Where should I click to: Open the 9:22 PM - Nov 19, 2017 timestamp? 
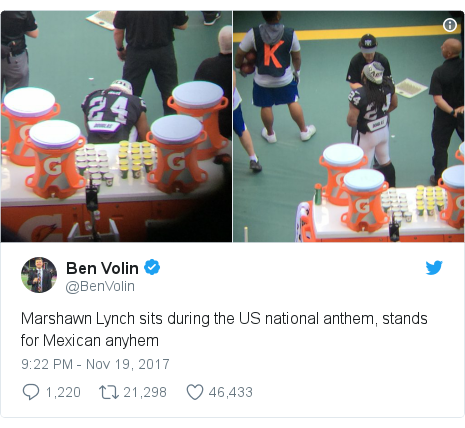coord(95,364)
